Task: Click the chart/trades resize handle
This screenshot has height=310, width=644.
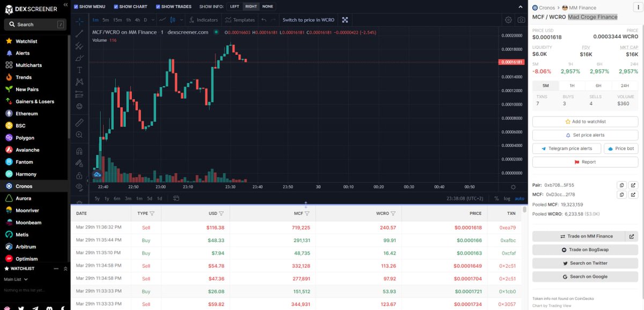Action: (x=306, y=204)
